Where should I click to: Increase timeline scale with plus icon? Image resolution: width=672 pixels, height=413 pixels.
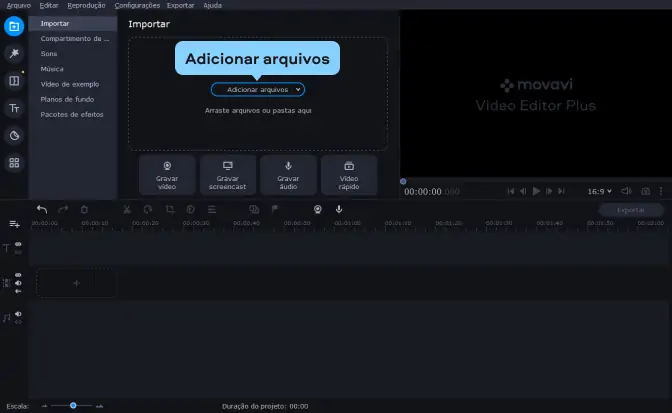tap(99, 406)
